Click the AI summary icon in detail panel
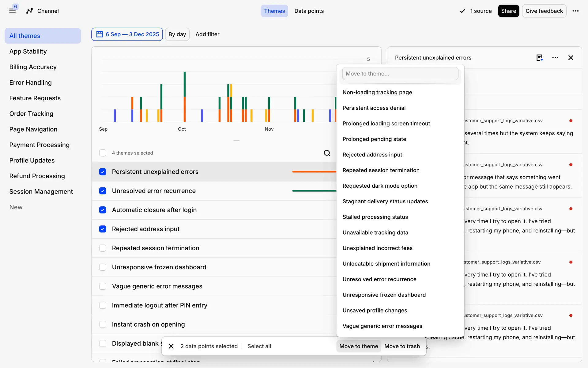588x368 pixels. coord(540,58)
